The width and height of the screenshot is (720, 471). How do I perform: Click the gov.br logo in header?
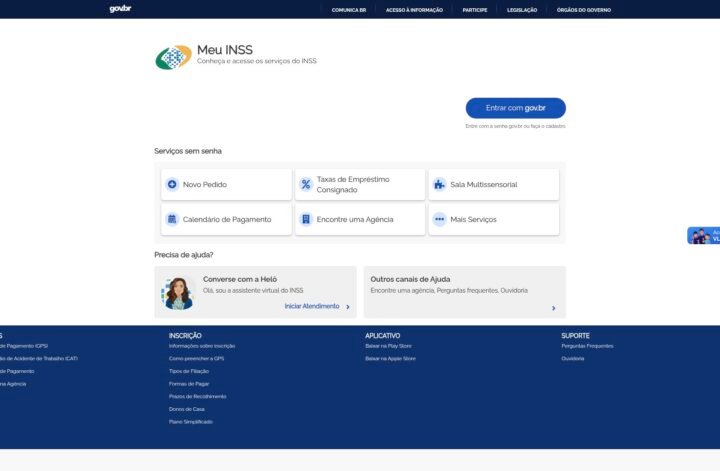coord(120,9)
